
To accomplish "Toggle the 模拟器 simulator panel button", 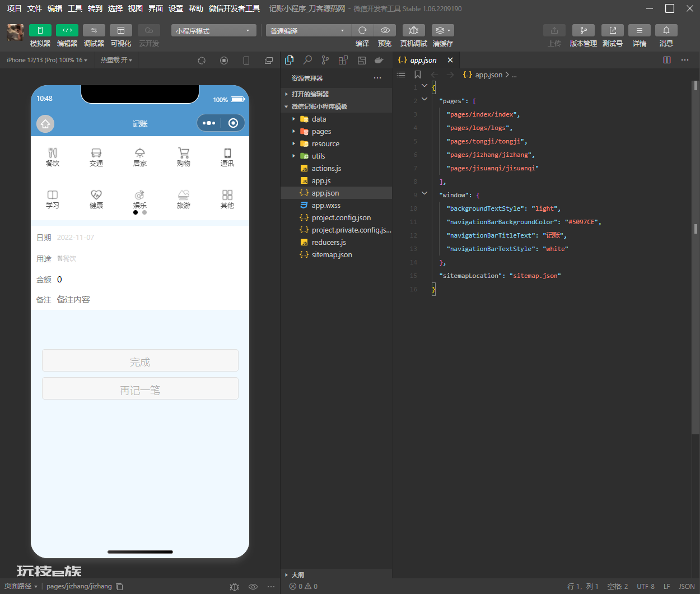I will pyautogui.click(x=40, y=30).
